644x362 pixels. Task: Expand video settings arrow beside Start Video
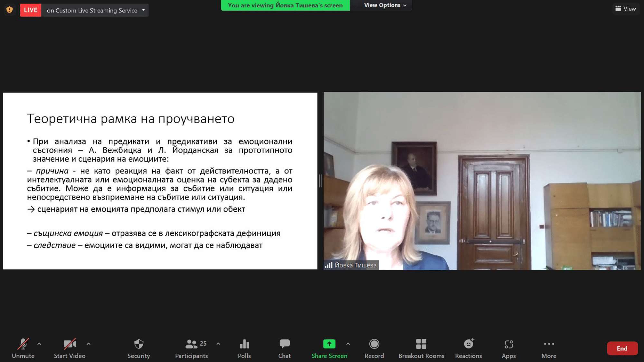(x=89, y=344)
